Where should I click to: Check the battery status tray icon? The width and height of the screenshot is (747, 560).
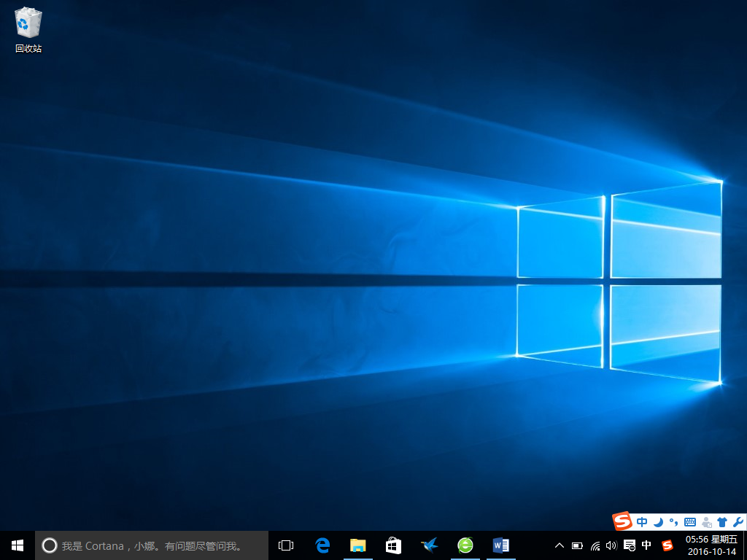[577, 545]
